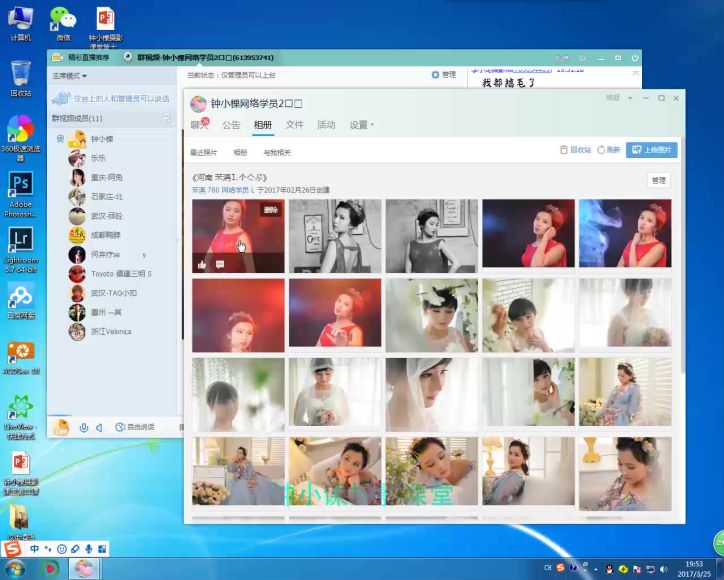Open the ACDSee 18 desktop icon

coord(20,357)
